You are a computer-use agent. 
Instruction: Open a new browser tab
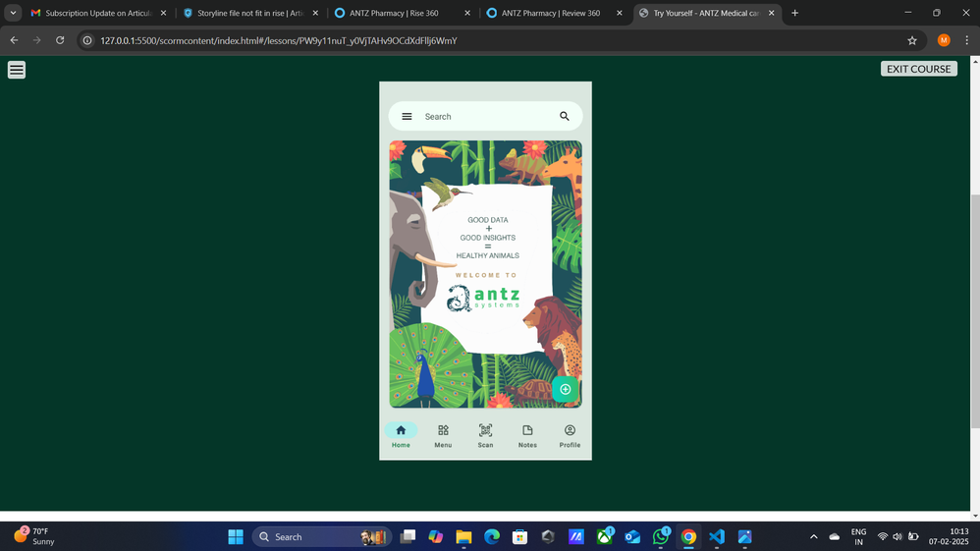point(794,13)
